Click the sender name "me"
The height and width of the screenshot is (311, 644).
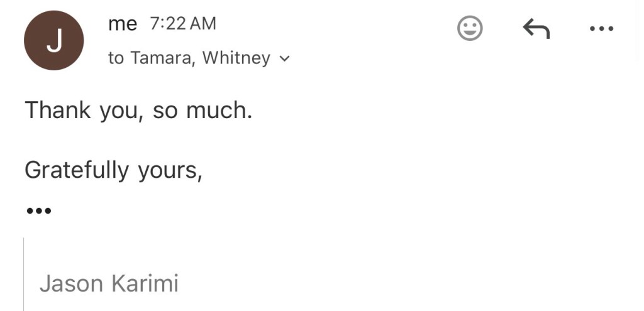coord(123,24)
